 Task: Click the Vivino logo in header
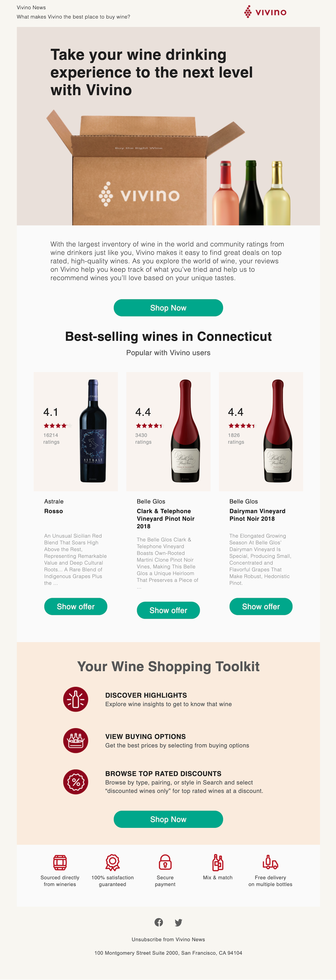(x=265, y=12)
